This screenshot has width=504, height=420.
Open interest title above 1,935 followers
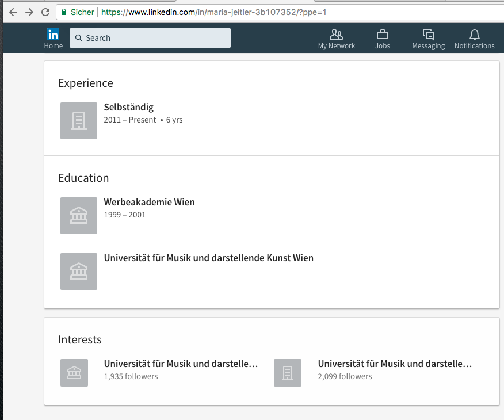(181, 364)
